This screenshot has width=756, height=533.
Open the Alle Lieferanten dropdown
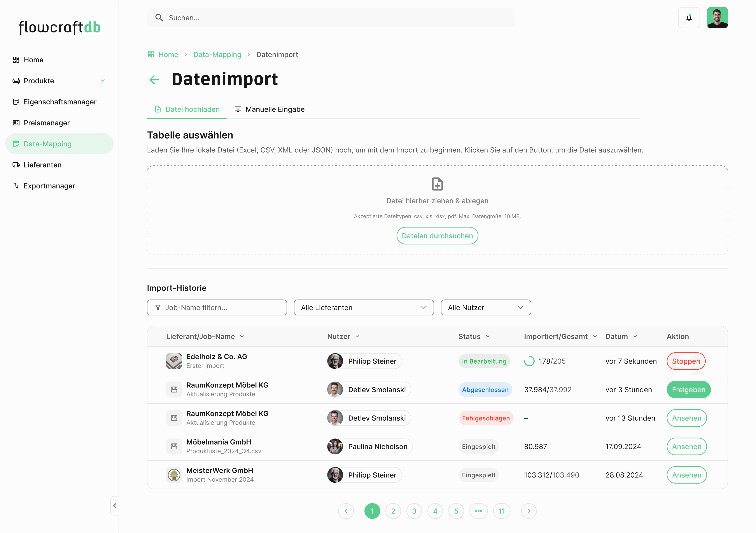tap(364, 307)
